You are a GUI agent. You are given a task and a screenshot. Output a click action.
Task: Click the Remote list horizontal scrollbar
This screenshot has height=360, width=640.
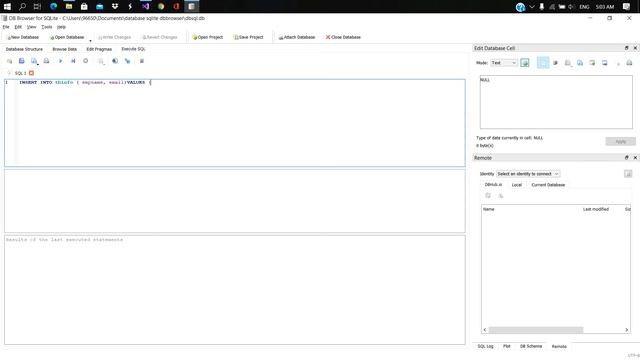(536, 330)
